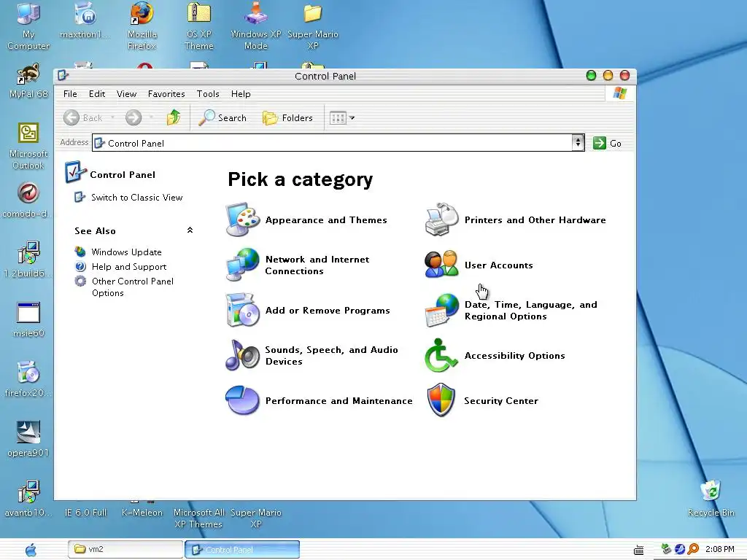
Task: Click the magnifier tray icon
Action: pos(693,549)
